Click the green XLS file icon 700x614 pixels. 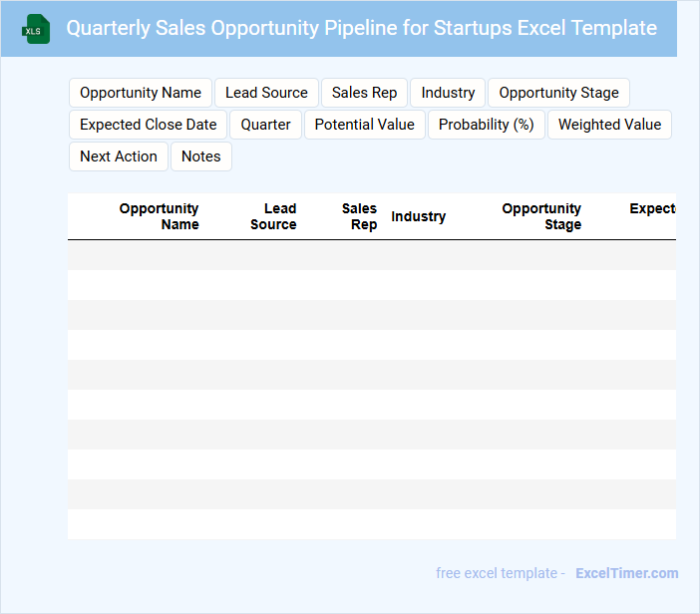coord(36,29)
